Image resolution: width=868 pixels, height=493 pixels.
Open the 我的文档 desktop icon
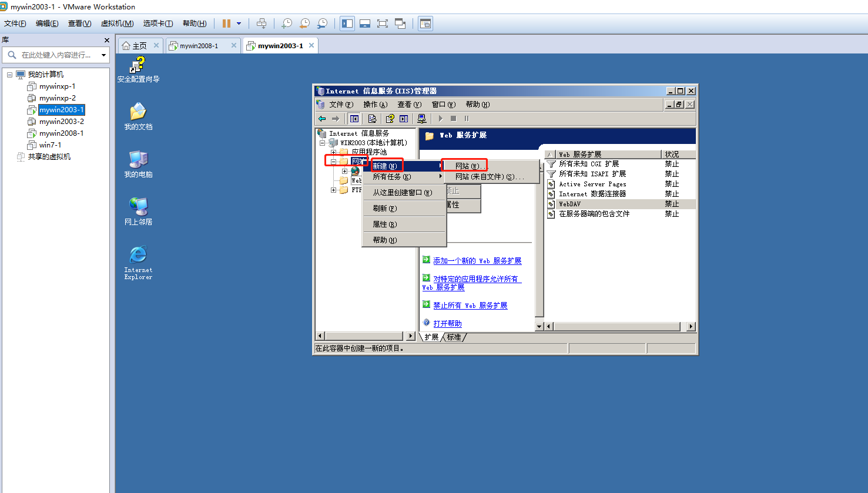[x=138, y=116]
